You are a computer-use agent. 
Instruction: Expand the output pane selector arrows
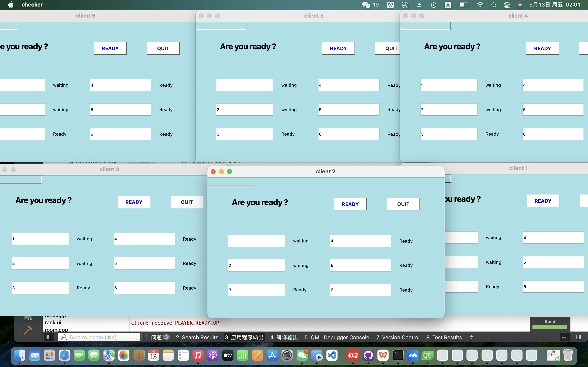[x=471, y=337]
